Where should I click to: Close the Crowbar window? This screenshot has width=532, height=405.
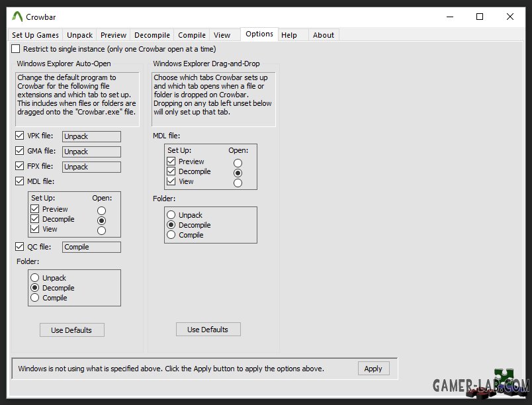[x=510, y=17]
